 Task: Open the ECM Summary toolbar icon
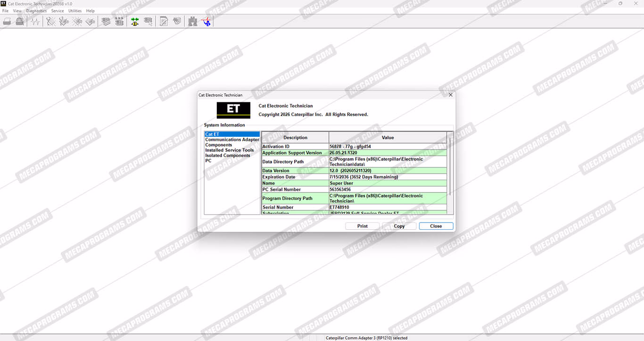(106, 21)
